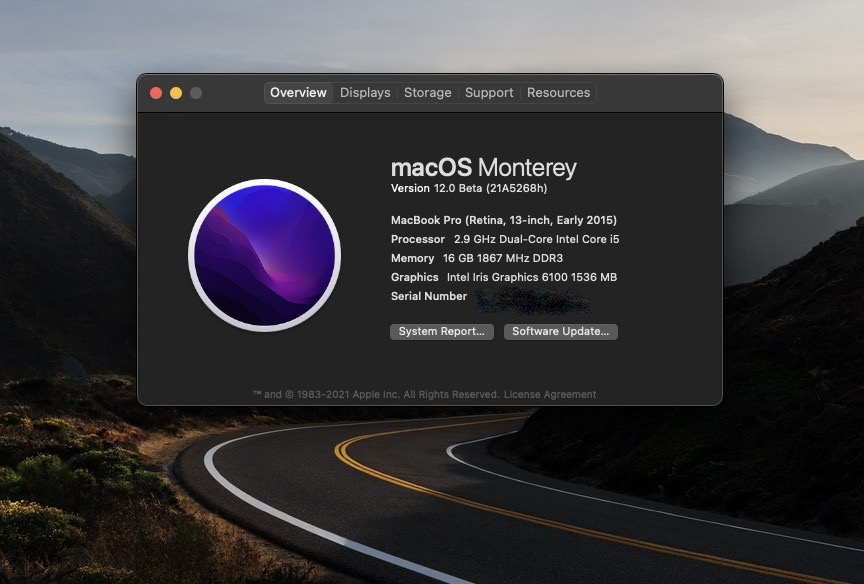Open the License Agreement link
864x584 pixels.
[550, 394]
